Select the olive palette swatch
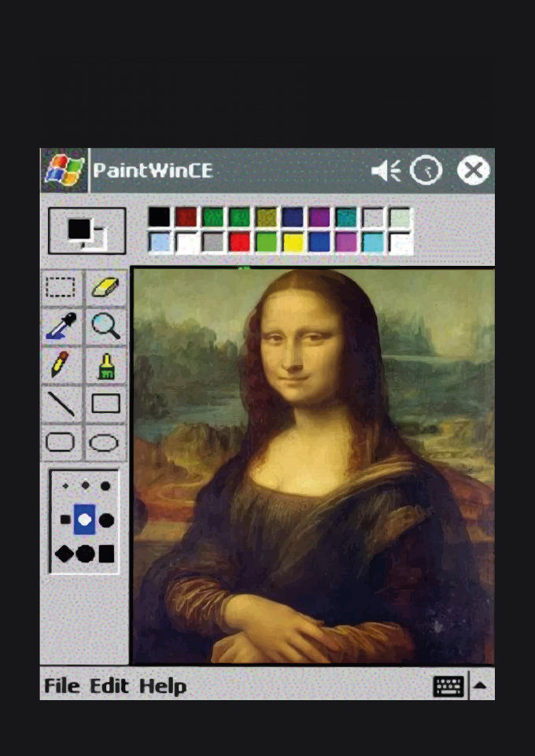This screenshot has width=535, height=756. (266, 217)
